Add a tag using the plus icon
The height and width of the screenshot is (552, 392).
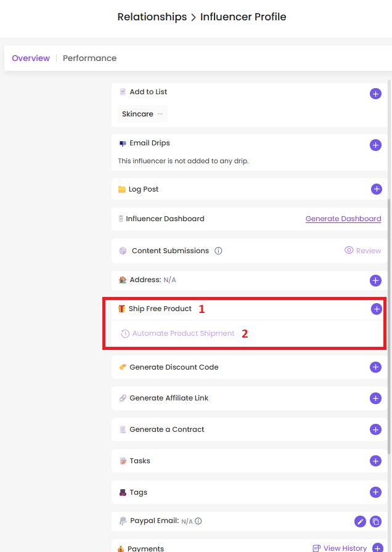[375, 492]
